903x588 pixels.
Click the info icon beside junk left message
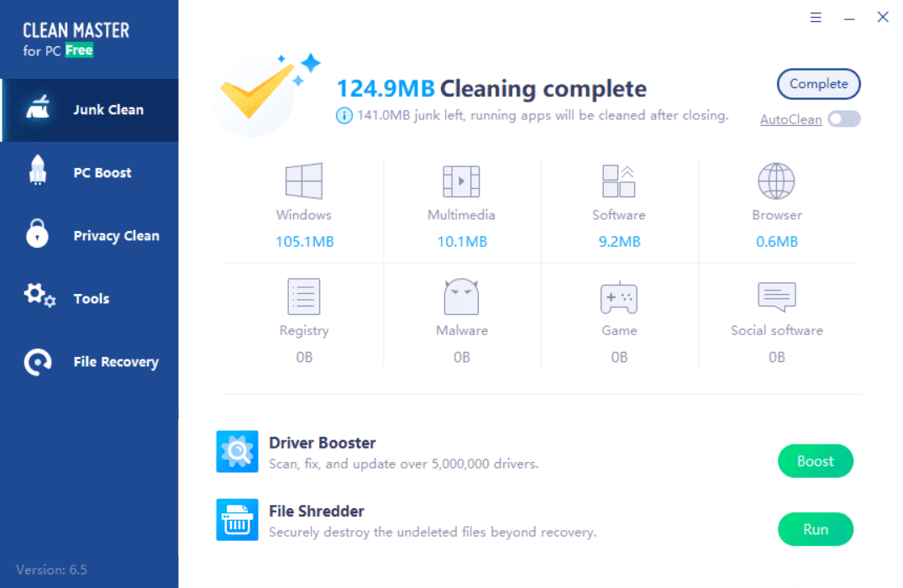pos(344,116)
